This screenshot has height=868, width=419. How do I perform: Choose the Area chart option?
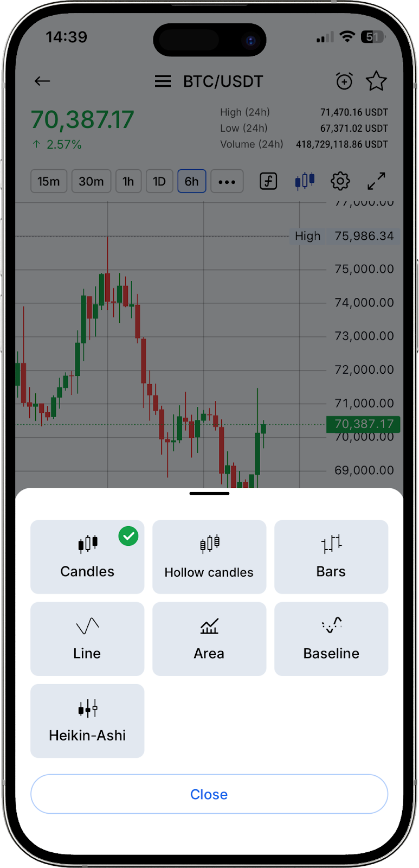[209, 639]
